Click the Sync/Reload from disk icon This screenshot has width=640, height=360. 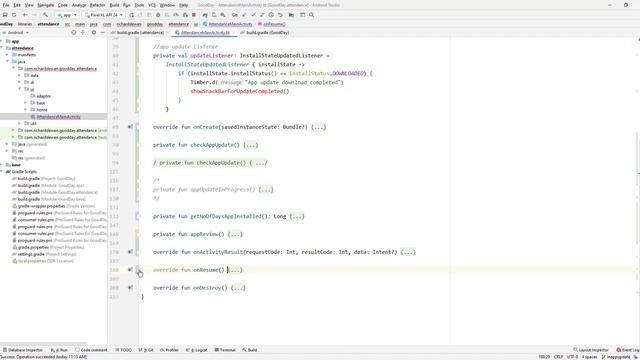coord(14,15)
